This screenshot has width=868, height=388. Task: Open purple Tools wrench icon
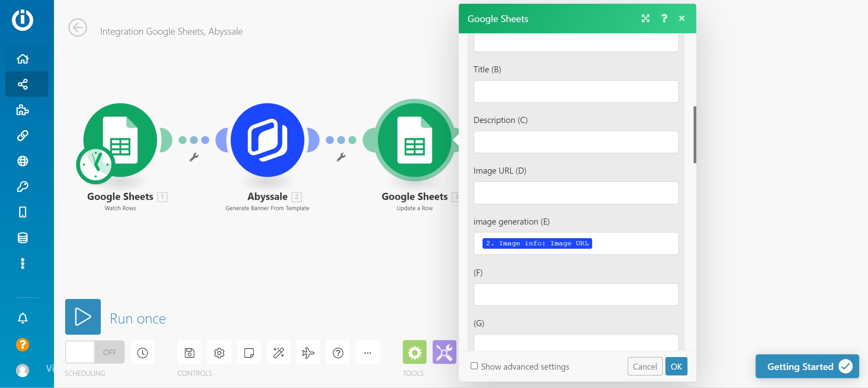pos(445,352)
